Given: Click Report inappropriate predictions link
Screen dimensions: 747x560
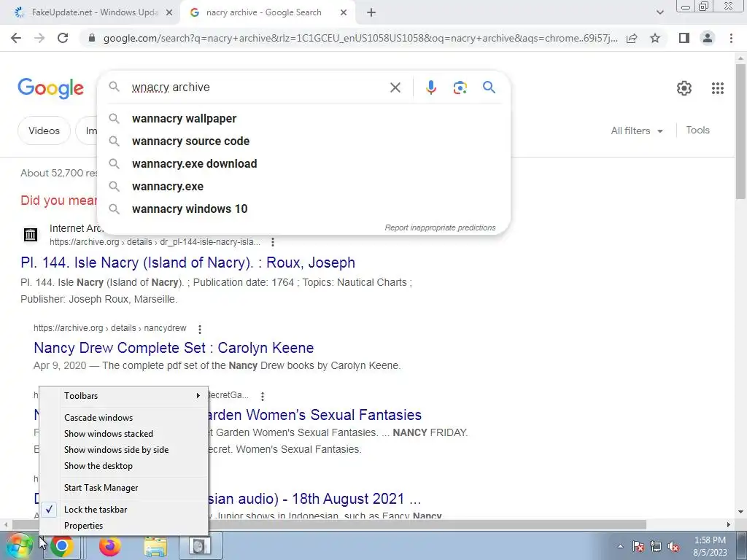Looking at the screenshot, I should coord(440,228).
